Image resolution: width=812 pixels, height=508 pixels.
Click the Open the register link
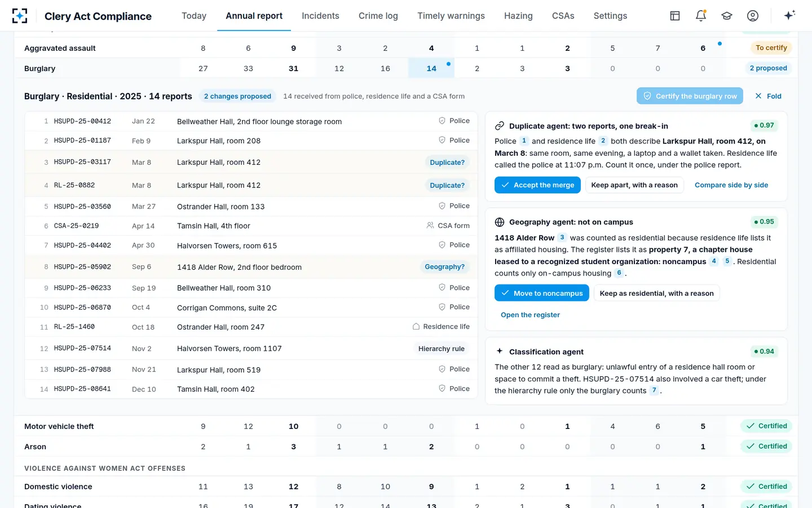pyautogui.click(x=530, y=315)
